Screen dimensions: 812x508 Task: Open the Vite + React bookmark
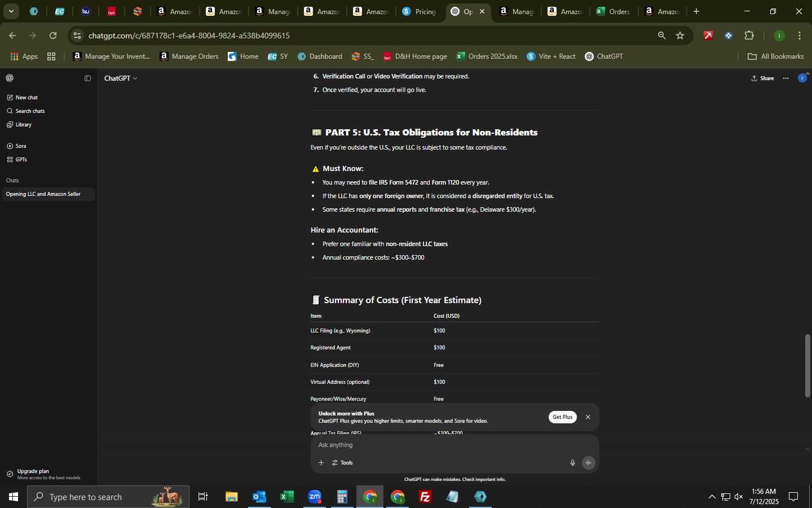[x=551, y=56]
